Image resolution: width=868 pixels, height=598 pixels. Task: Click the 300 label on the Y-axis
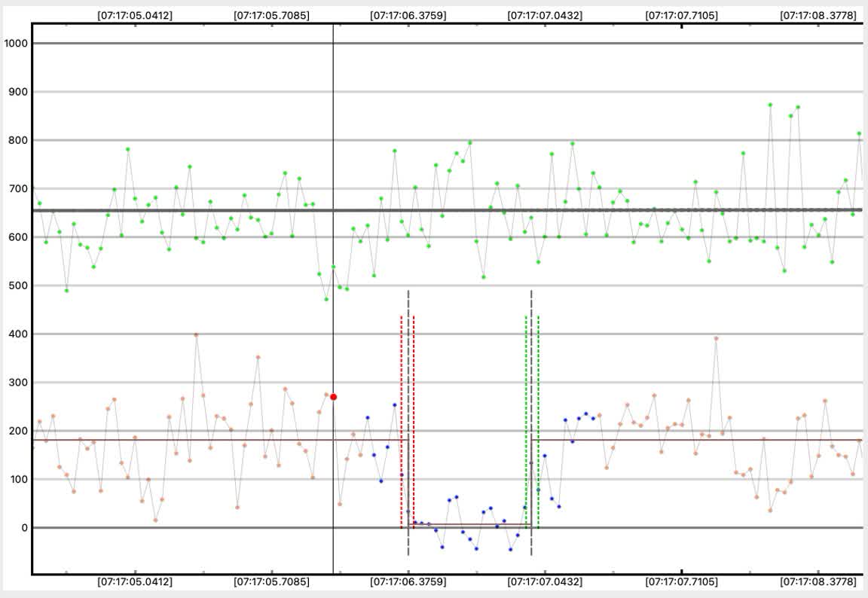tap(18, 383)
